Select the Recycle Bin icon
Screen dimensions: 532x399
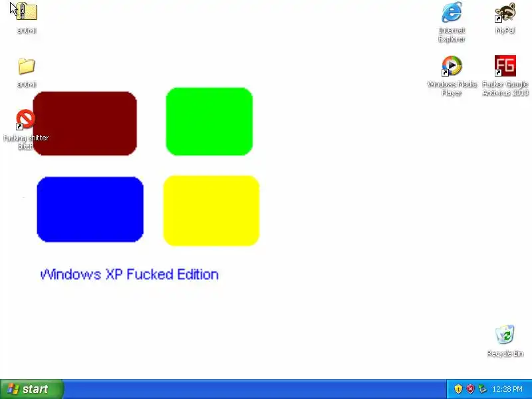505,334
